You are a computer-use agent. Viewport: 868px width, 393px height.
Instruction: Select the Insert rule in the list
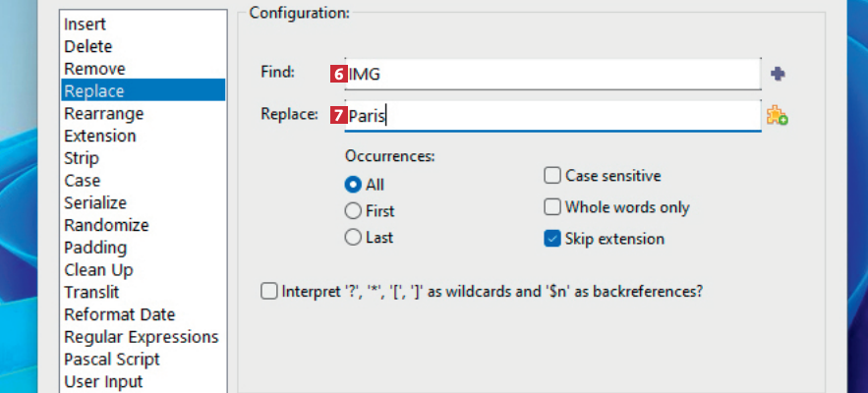(x=86, y=25)
